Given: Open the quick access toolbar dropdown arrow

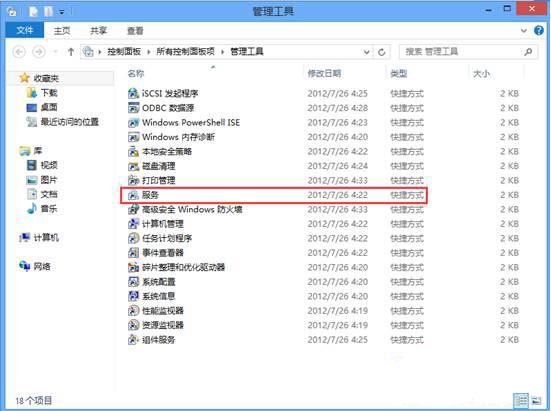Looking at the screenshot, I should pos(61,12).
